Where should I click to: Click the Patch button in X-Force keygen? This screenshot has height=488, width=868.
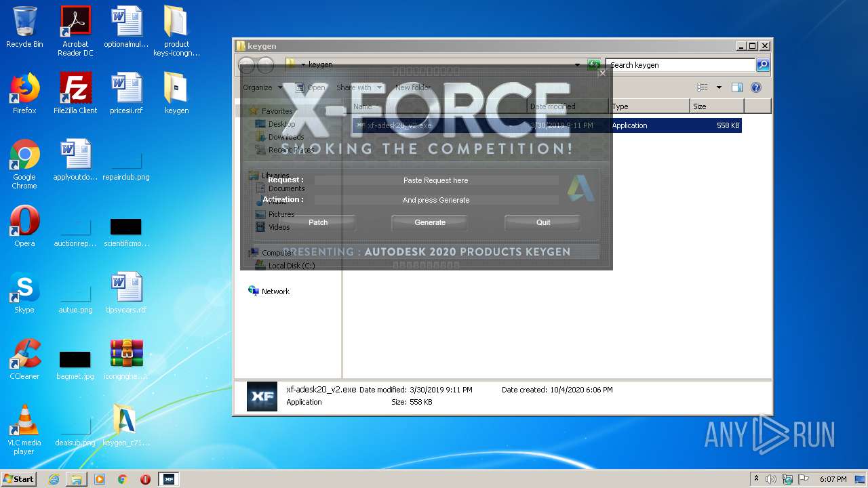[318, 222]
